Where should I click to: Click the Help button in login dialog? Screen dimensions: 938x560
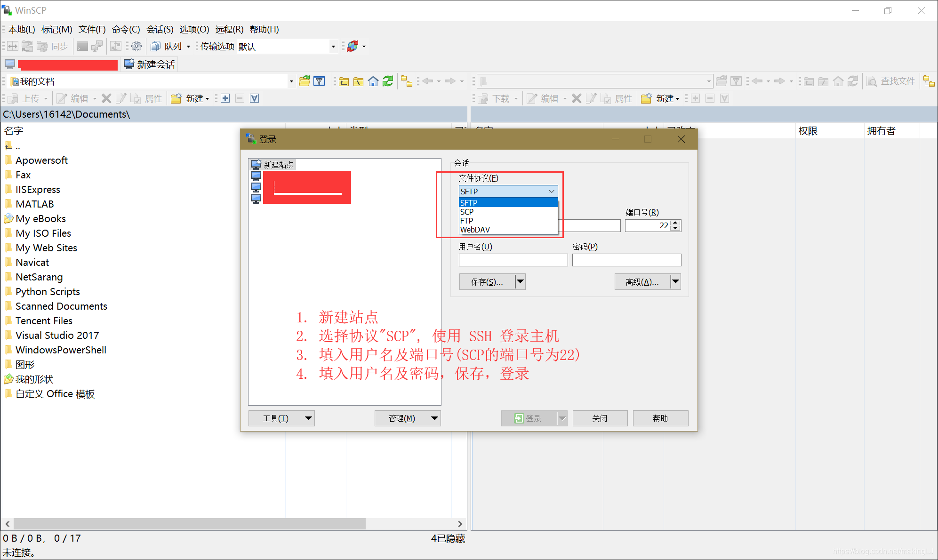tap(660, 418)
